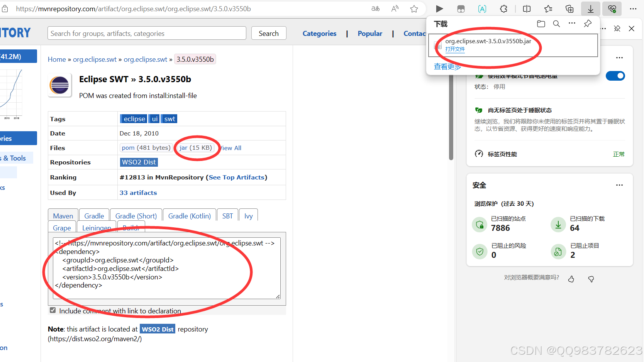Click the version 3.5.0.v3550b breadcrumb
644x362 pixels.
pyautogui.click(x=195, y=59)
